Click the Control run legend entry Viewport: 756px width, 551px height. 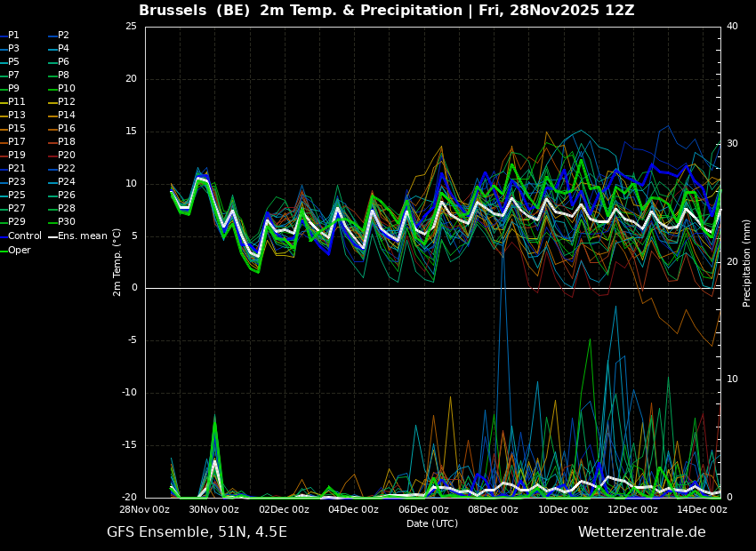pyautogui.click(x=21, y=236)
